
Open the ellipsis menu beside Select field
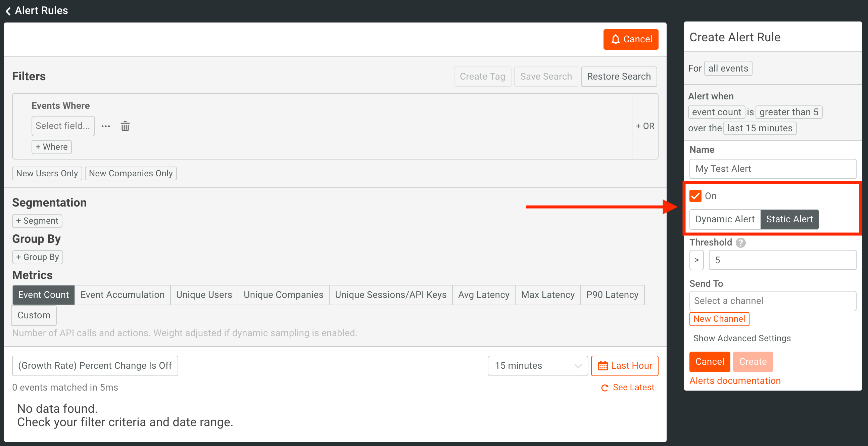(106, 126)
